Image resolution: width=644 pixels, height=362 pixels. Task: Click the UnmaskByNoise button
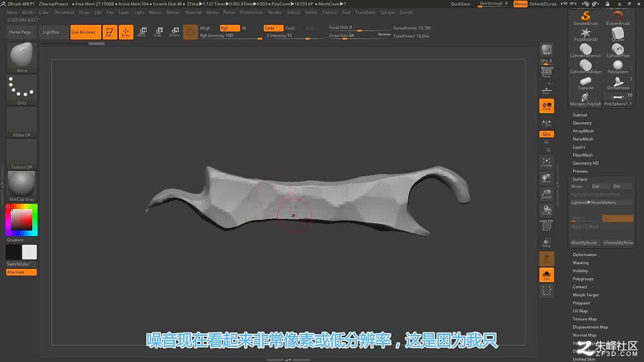point(618,243)
